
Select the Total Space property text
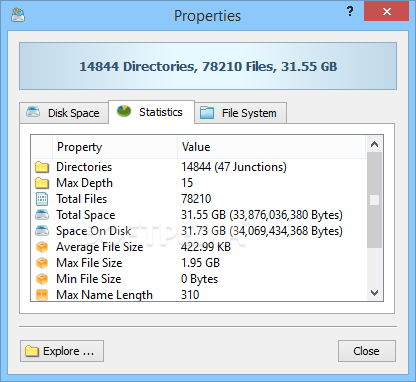[x=86, y=215]
